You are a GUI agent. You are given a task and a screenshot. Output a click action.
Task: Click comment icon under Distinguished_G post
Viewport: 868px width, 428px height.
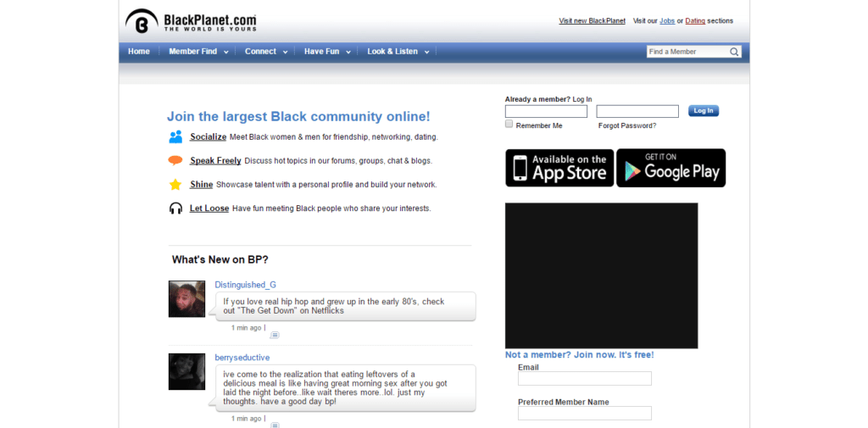coord(275,335)
